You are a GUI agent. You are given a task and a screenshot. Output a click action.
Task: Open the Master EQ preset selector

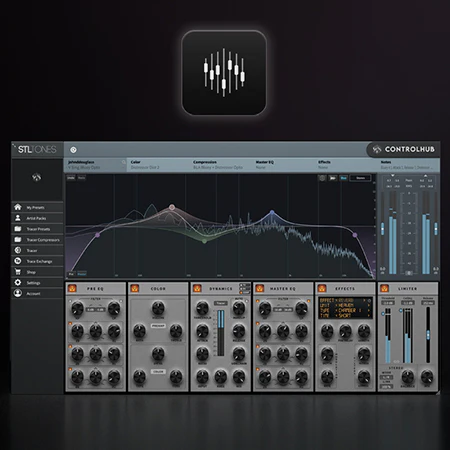tap(283, 165)
